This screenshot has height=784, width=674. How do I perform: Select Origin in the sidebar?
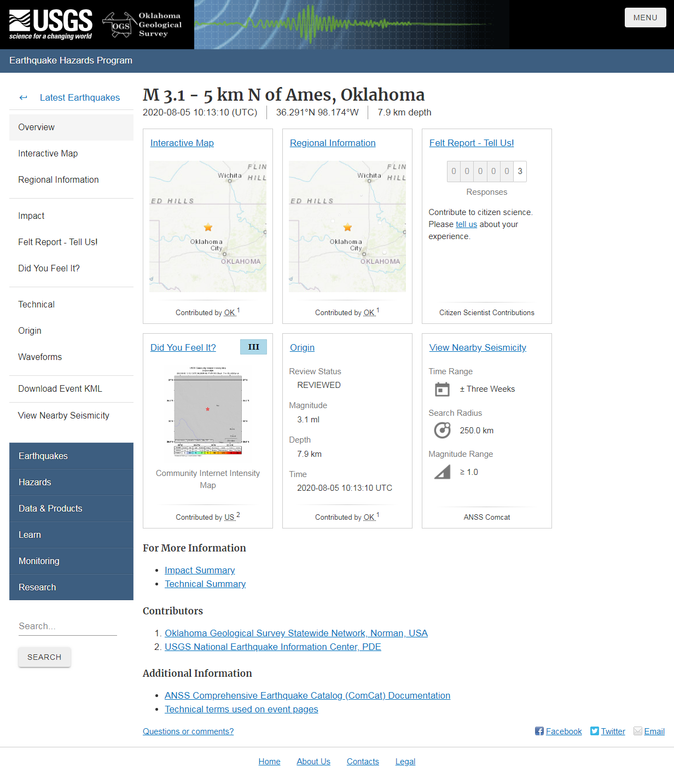click(x=30, y=330)
